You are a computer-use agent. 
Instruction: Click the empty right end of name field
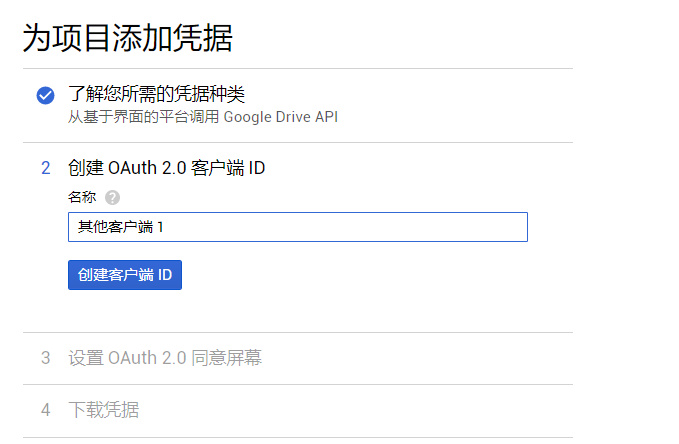[500, 227]
